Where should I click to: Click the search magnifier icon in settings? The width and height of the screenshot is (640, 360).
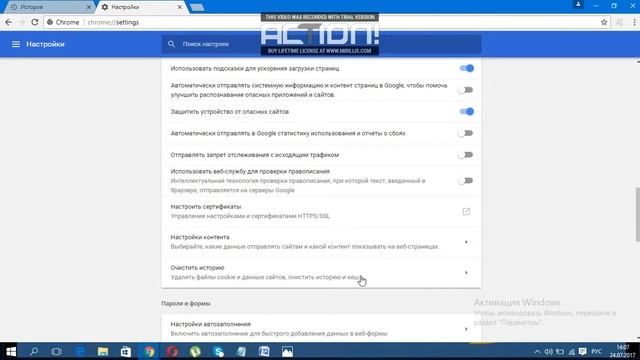click(x=171, y=44)
